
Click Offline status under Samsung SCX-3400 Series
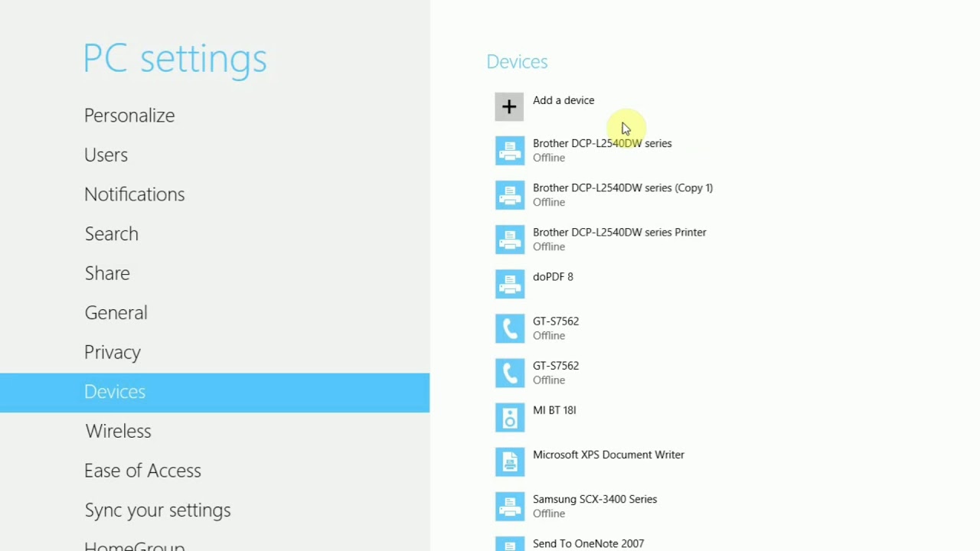pyautogui.click(x=549, y=514)
